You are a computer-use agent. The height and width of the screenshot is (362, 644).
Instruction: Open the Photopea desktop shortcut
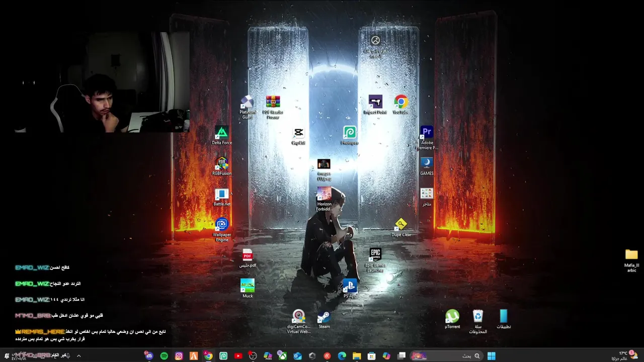(350, 136)
